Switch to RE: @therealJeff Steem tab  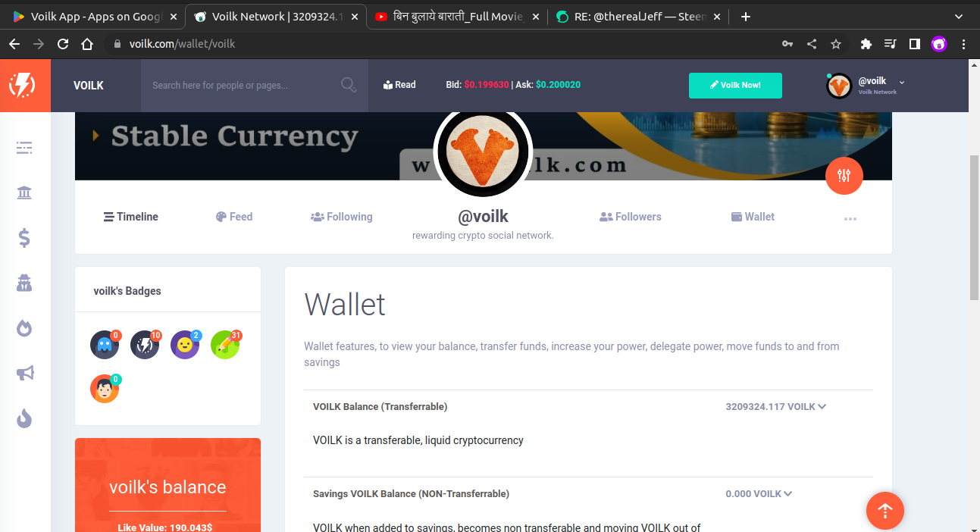638,16
